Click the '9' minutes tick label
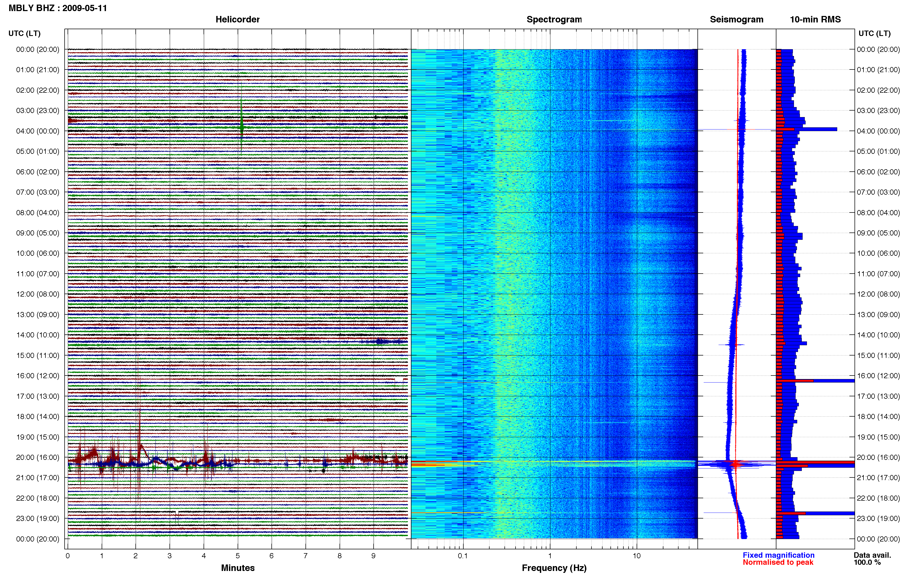Image resolution: width=924 pixels, height=578 pixels. point(373,556)
